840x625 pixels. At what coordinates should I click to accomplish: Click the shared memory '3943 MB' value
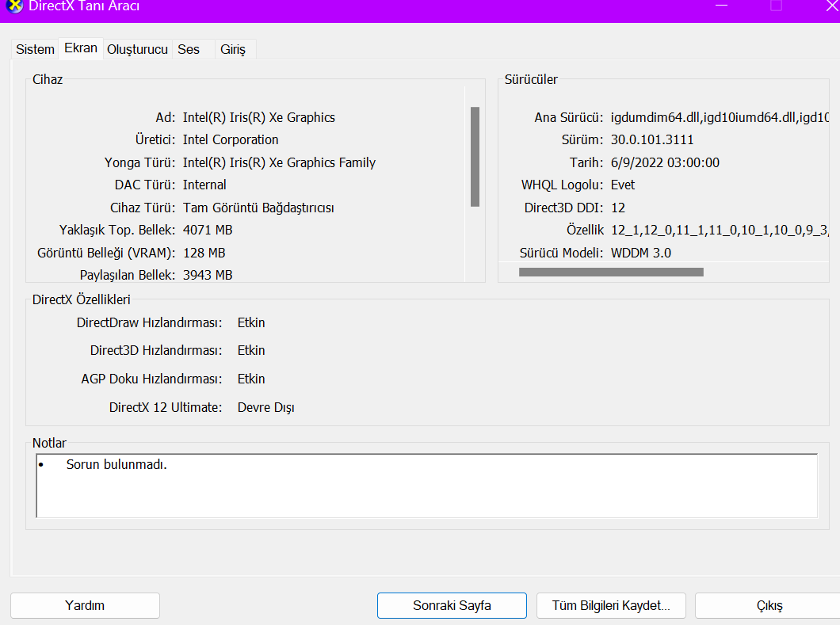208,276
